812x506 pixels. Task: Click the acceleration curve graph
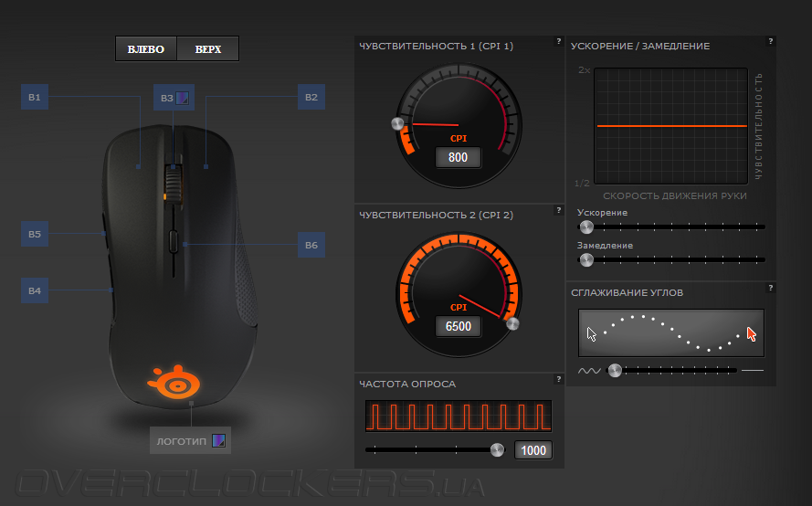pos(671,126)
